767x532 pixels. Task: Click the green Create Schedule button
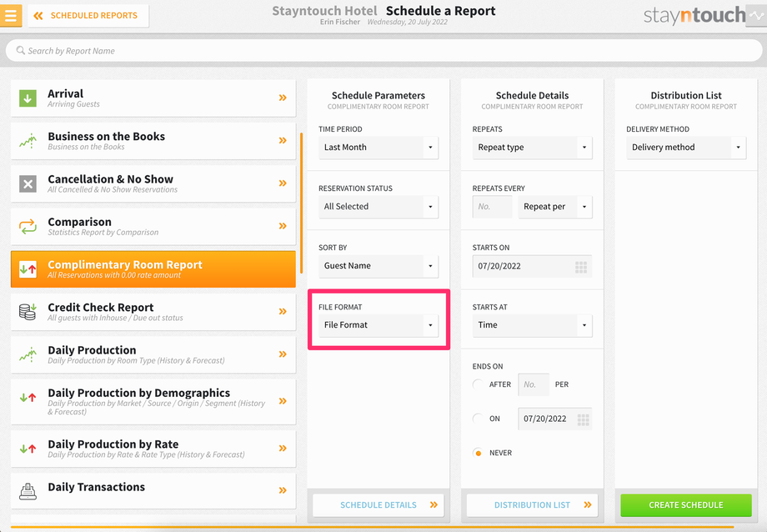tap(686, 505)
